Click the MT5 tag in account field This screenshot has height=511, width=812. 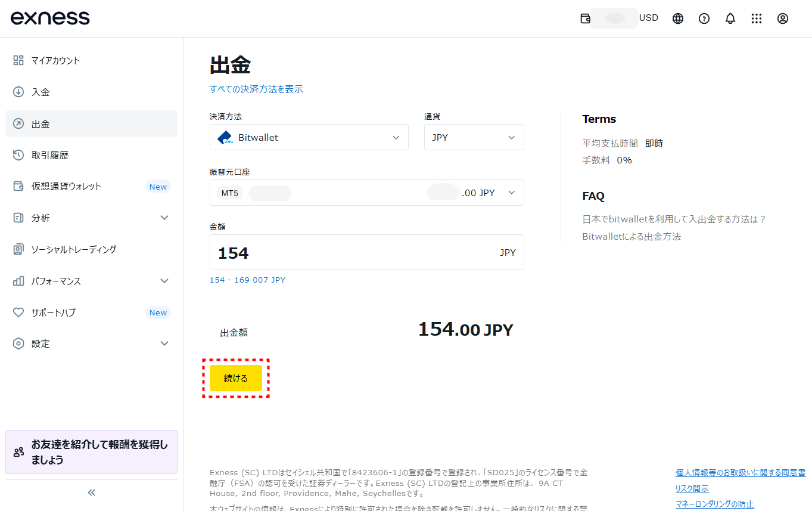[230, 193]
